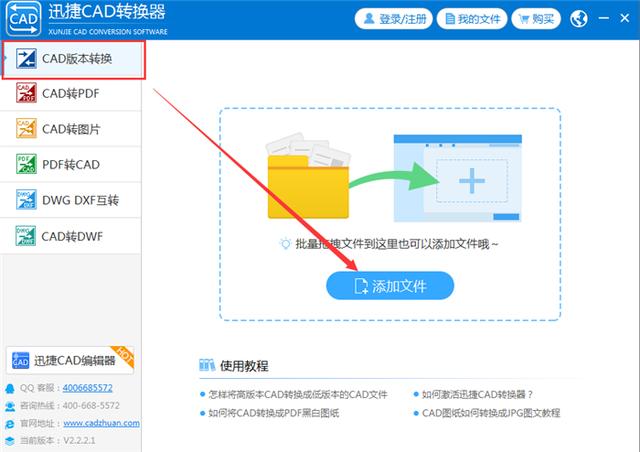Click the lightbulb tip icon
Image resolution: width=640 pixels, height=452 pixels.
pyautogui.click(x=285, y=244)
